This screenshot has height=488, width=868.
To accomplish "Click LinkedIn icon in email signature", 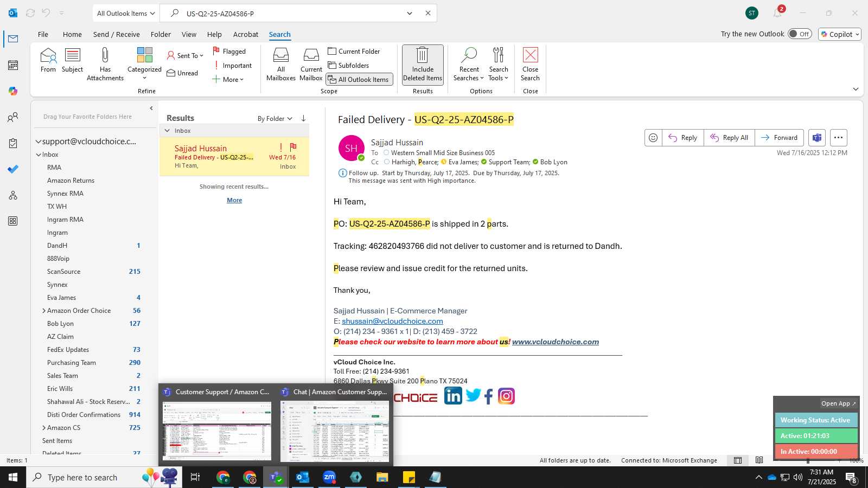I will point(453,396).
